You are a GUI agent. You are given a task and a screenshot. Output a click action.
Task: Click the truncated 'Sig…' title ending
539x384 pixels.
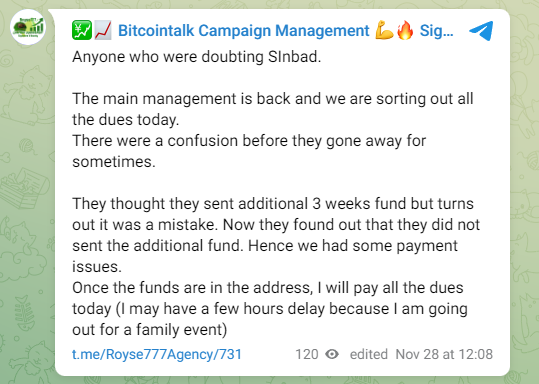pyautogui.click(x=436, y=31)
